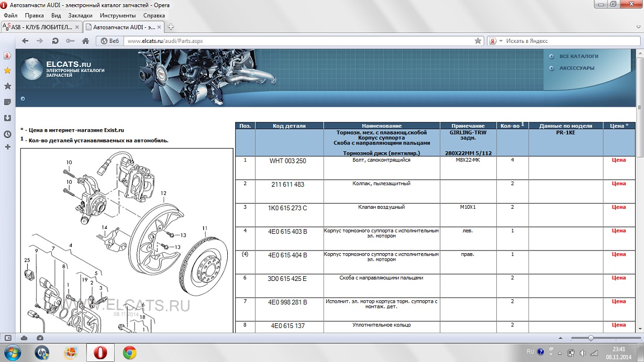Open the ВСЕ КАТАЛОГИ link

tap(579, 56)
